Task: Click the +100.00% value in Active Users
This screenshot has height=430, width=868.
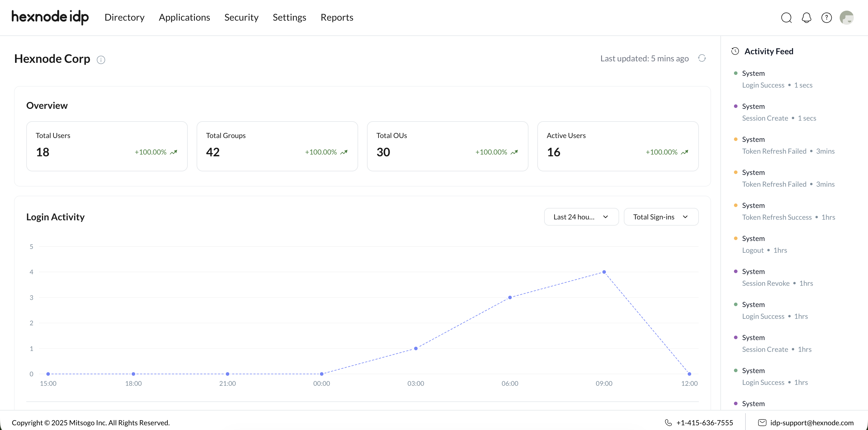Action: coord(661,152)
